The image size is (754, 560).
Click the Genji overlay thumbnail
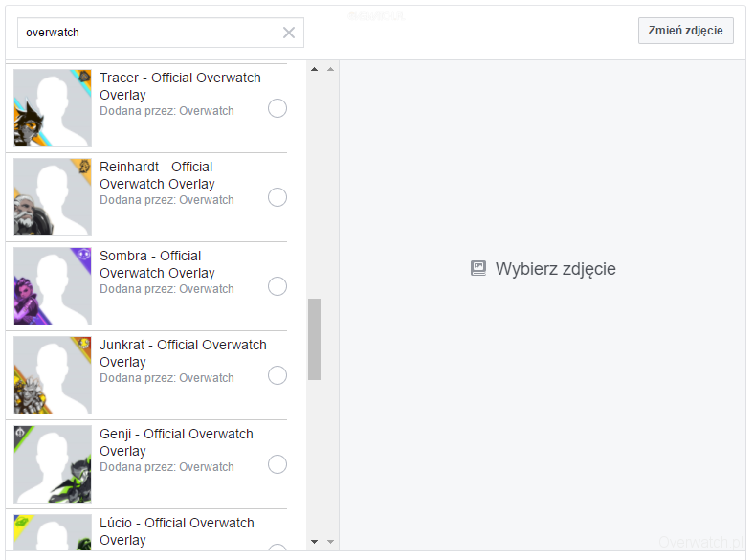point(53,464)
